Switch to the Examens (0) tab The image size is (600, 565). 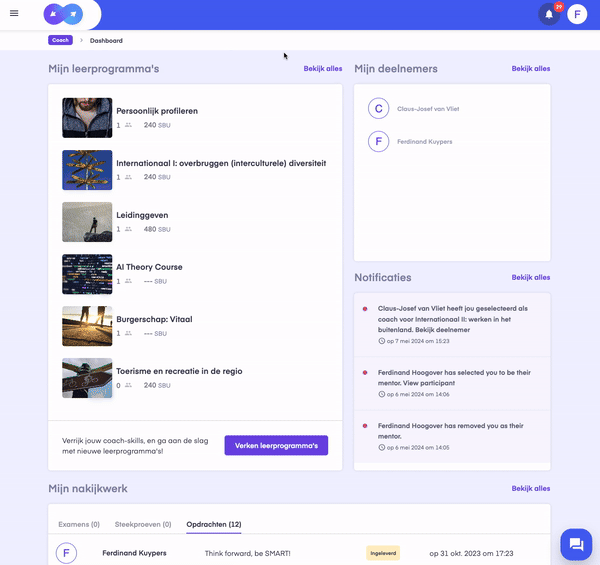[x=79, y=524]
